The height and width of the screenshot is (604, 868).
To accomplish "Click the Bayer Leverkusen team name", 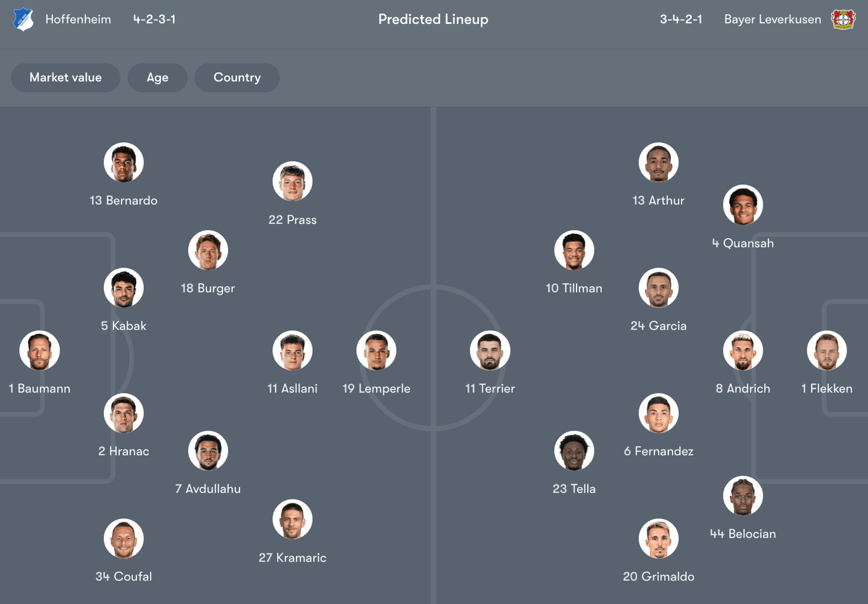I will [772, 19].
